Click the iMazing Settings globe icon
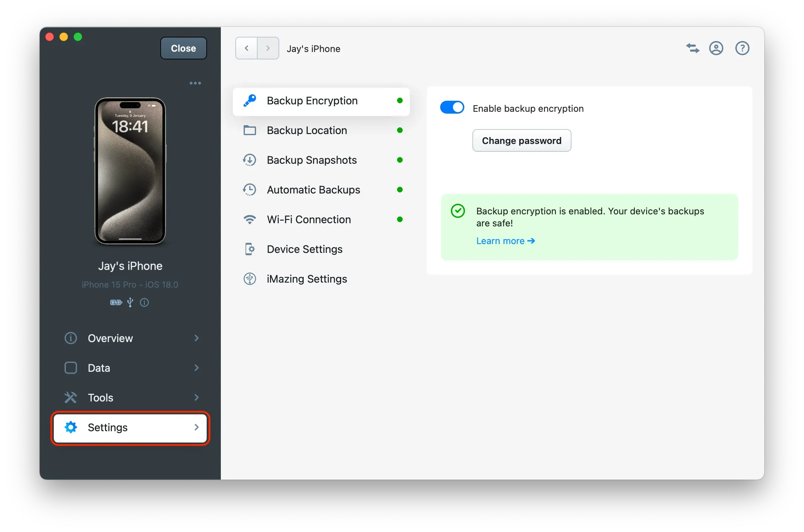 click(x=250, y=279)
